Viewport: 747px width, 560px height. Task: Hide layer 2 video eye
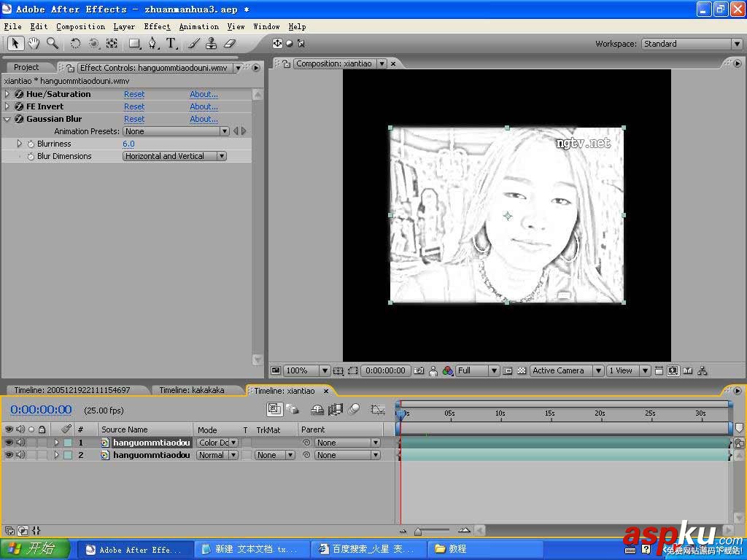coord(9,455)
